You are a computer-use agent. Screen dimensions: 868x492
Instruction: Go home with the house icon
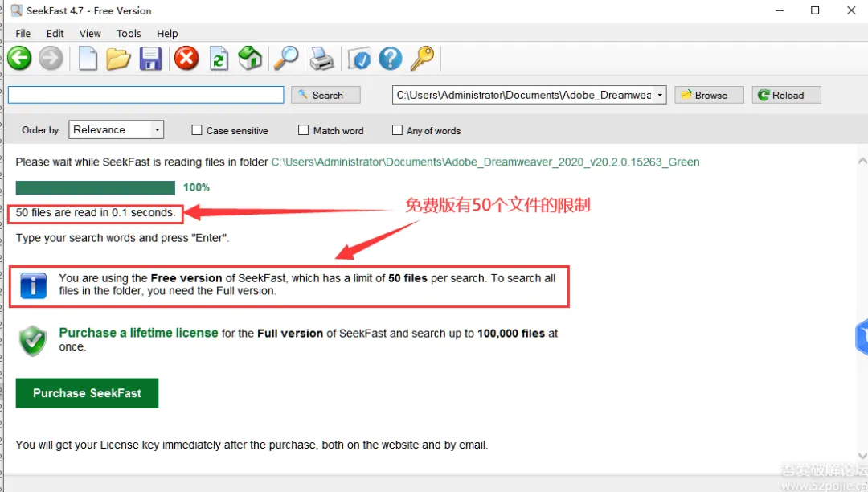pos(250,58)
